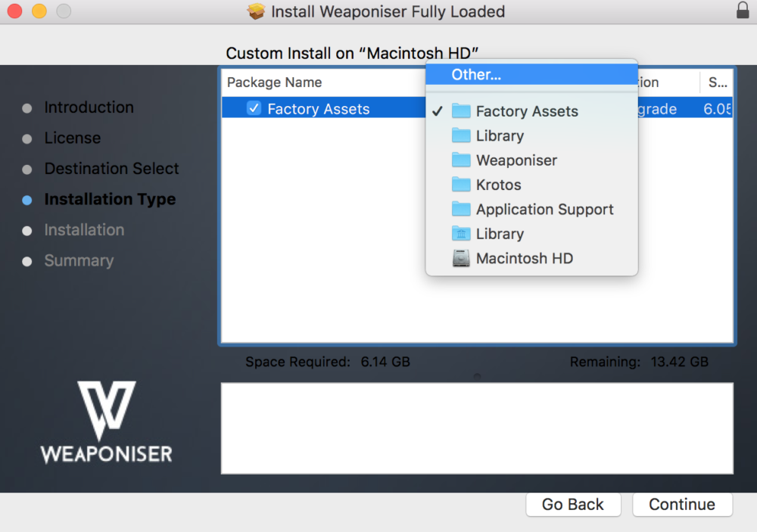Image resolution: width=757 pixels, height=532 pixels.
Task: Click the Destination Select step
Action: tap(111, 169)
